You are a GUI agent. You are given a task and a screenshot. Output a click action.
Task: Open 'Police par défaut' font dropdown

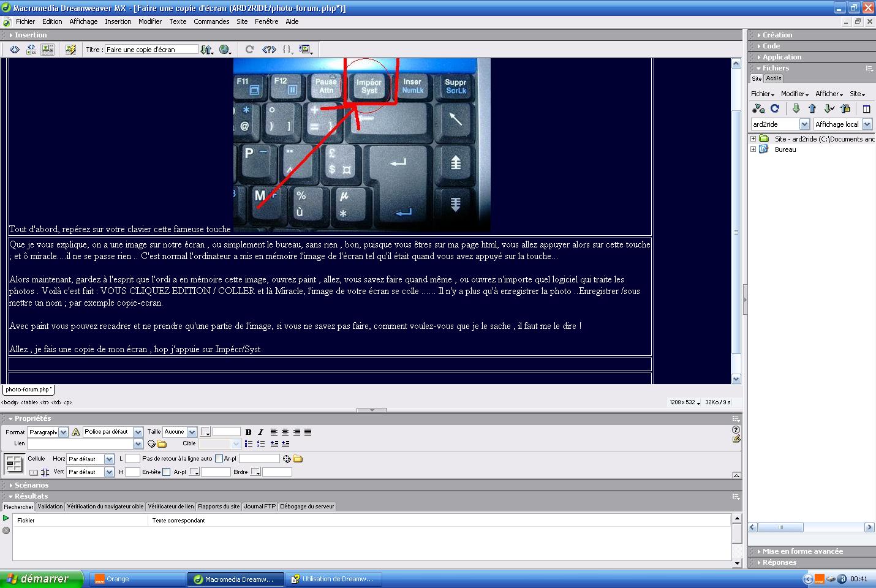(x=138, y=432)
